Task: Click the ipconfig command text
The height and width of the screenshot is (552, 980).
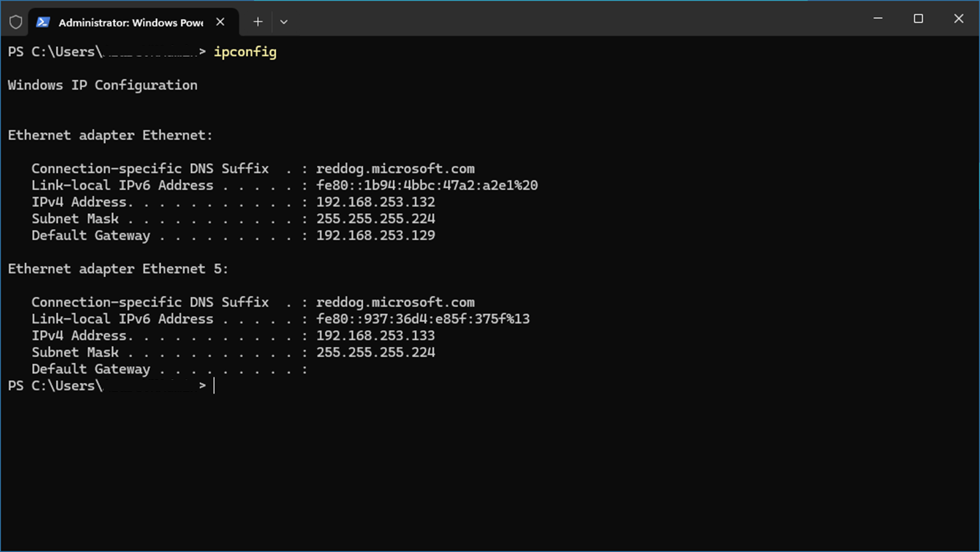Action: [245, 52]
